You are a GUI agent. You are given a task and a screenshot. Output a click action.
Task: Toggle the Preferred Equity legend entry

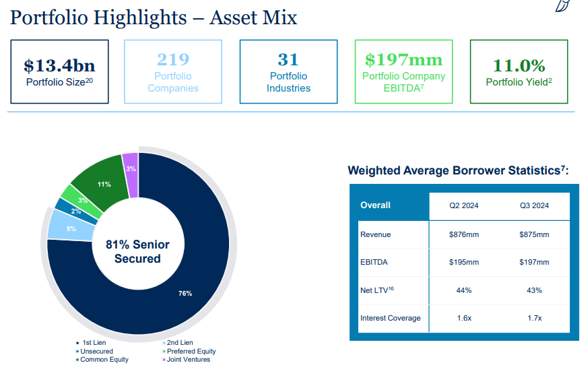(x=191, y=352)
